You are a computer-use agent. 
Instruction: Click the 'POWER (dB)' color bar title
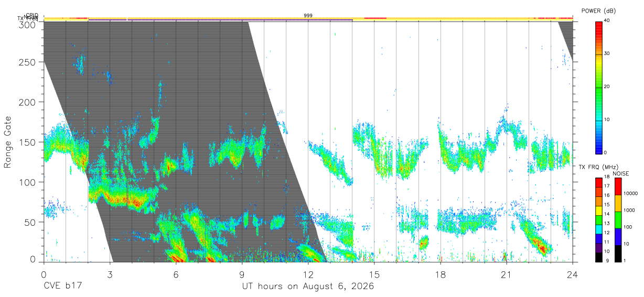point(598,10)
